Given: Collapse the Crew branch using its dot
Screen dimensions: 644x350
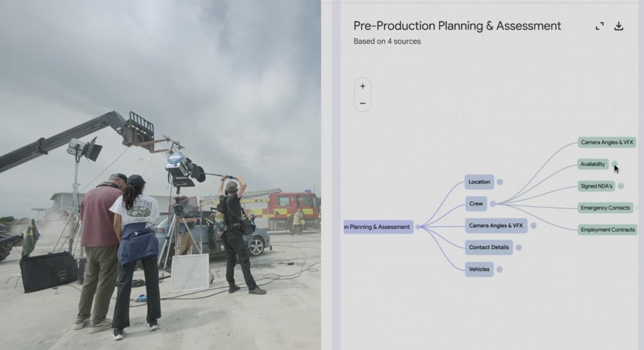Looking at the screenshot, I should (x=493, y=204).
